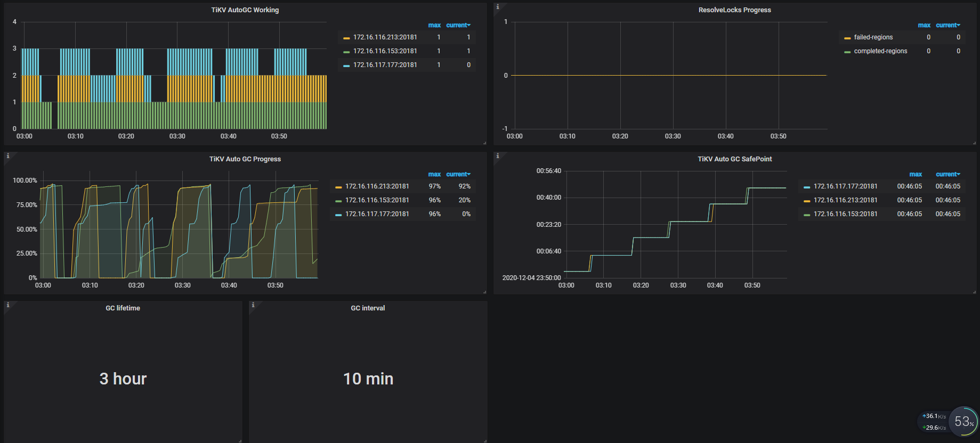Click the 3 hour value in GC lifetime
Screen dimensions: 980x443
tap(123, 379)
